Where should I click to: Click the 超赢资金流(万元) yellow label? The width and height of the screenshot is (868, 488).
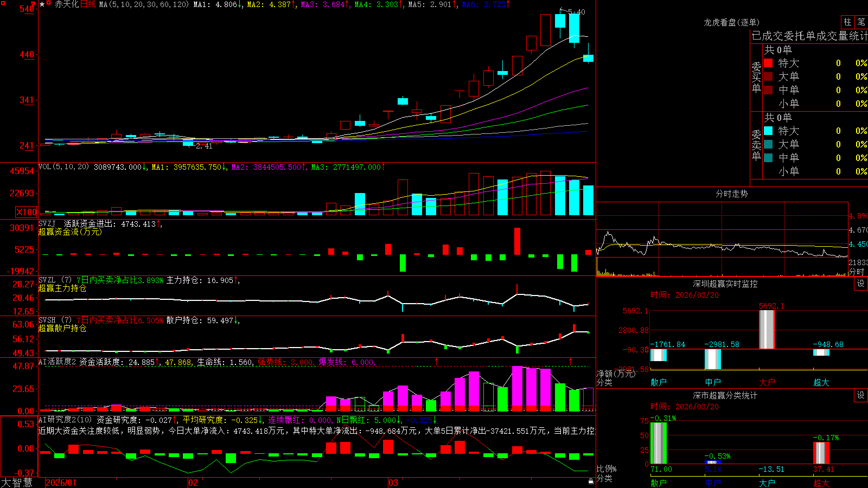point(70,232)
